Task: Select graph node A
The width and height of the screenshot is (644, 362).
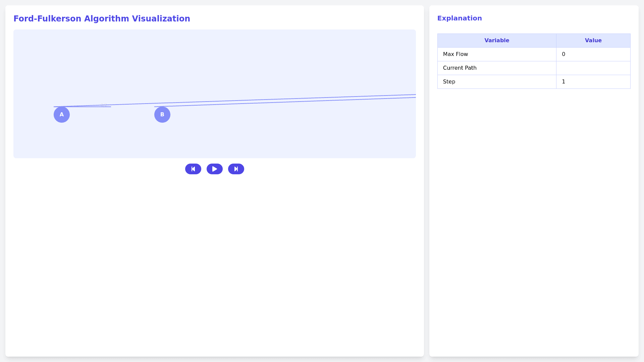Action: tap(62, 115)
